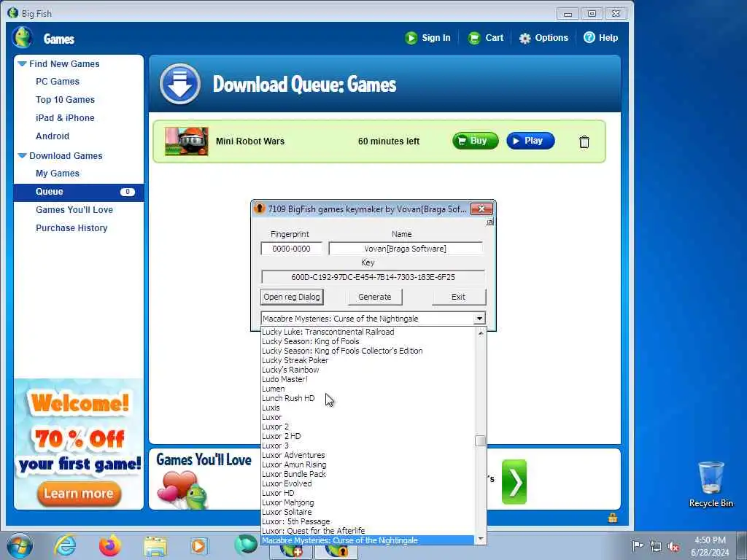Click the network tray icon
This screenshot has width=747, height=560.
[x=656, y=546]
